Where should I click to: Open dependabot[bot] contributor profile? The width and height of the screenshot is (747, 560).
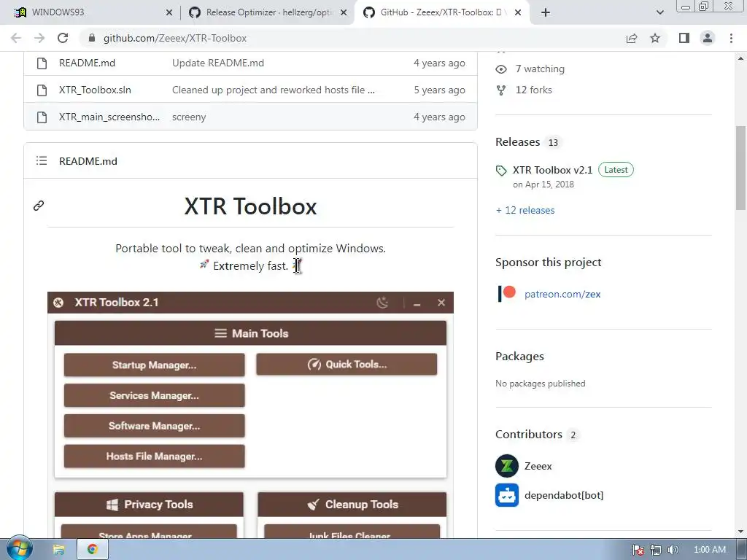tap(564, 495)
